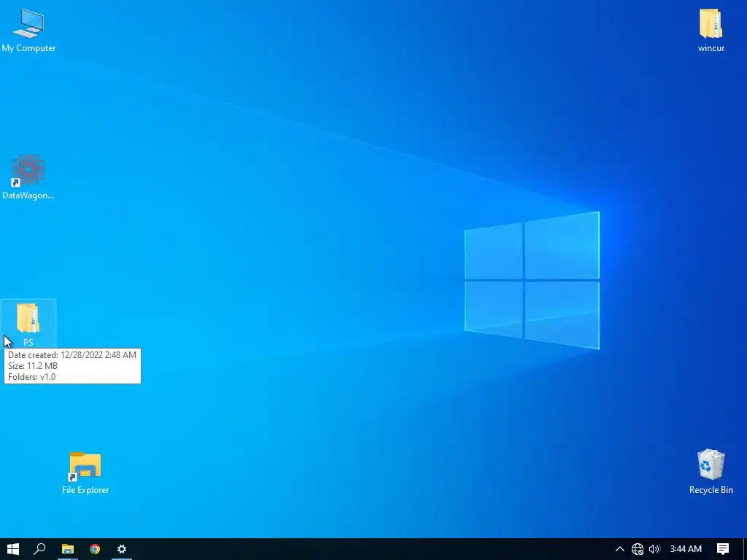The height and width of the screenshot is (560, 747).
Task: Open Settings gear in the taskbar
Action: [x=122, y=549]
